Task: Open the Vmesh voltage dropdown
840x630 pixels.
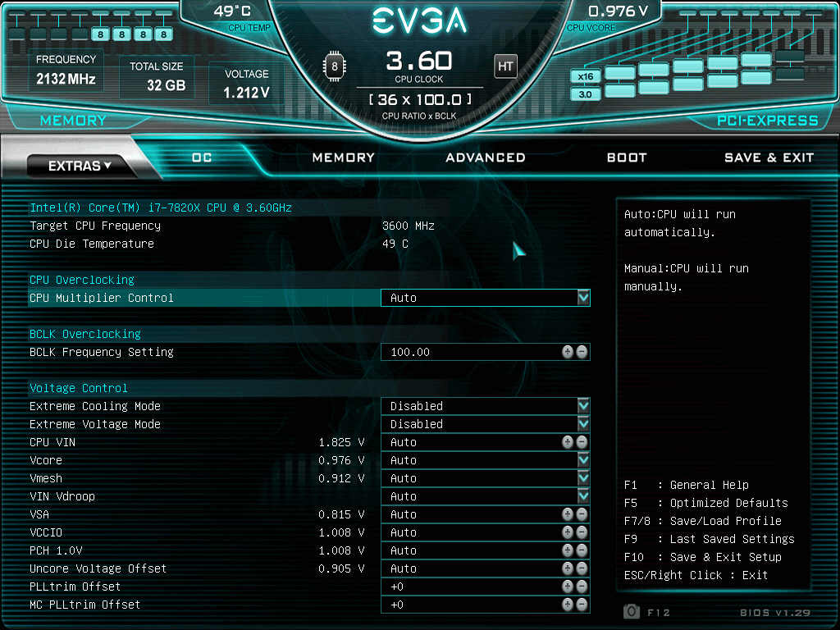Action: point(486,478)
